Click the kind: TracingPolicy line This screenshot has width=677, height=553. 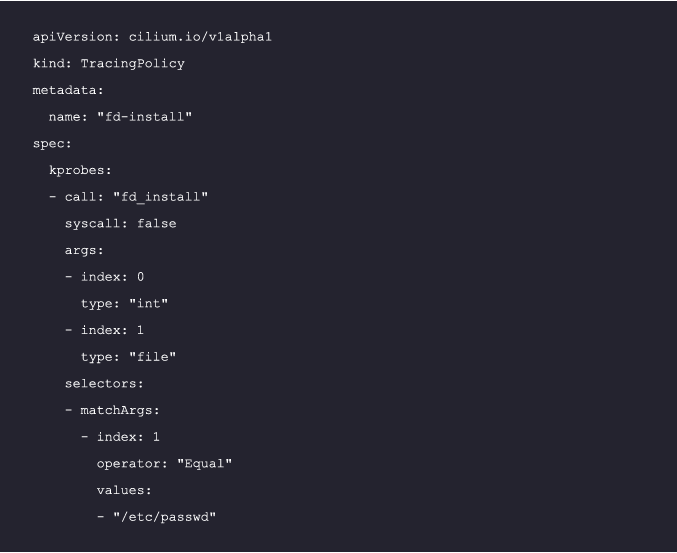click(108, 64)
